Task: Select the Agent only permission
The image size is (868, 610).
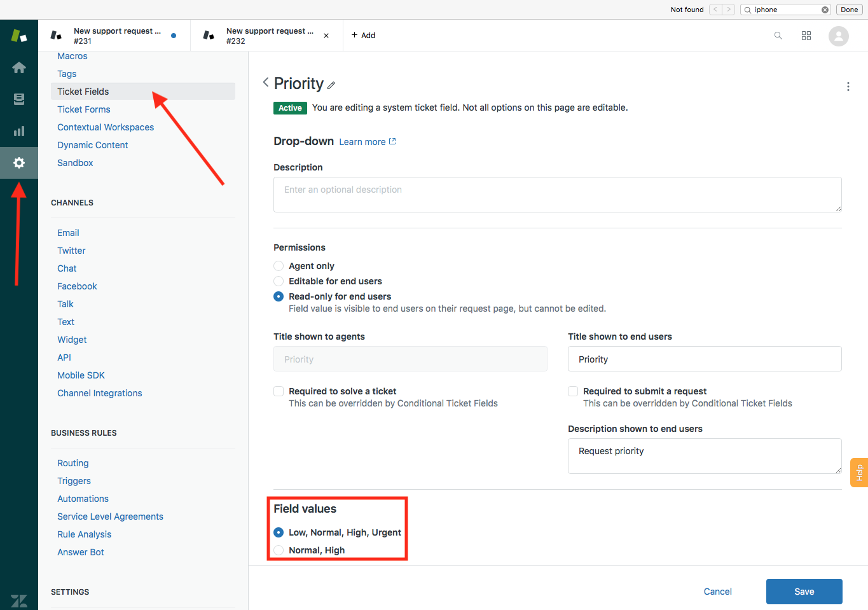Action: click(x=279, y=266)
